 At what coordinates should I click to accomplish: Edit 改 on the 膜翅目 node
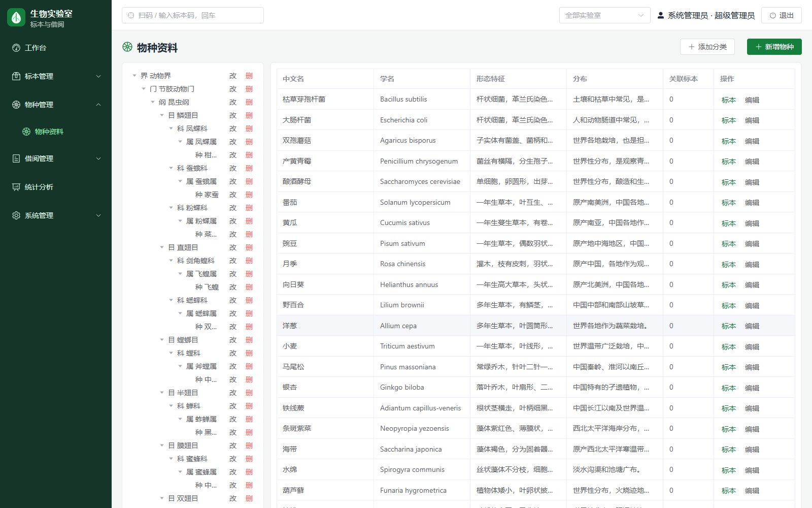pyautogui.click(x=233, y=446)
